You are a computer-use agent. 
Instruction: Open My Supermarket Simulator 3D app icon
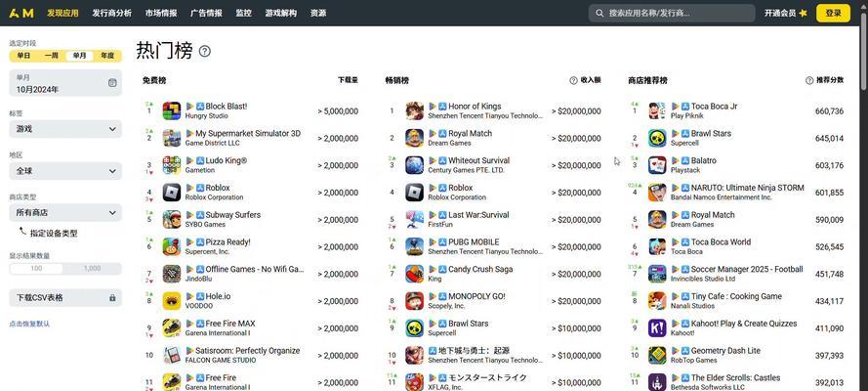point(172,138)
